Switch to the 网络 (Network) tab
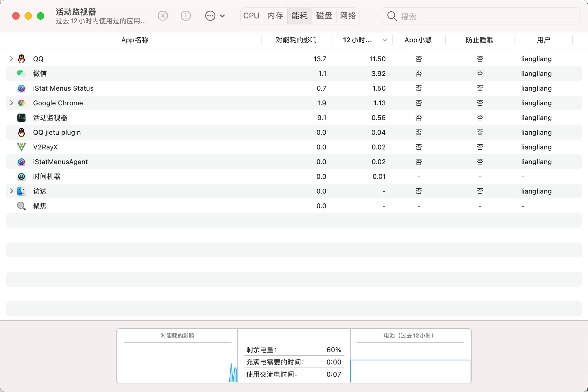 click(x=348, y=16)
